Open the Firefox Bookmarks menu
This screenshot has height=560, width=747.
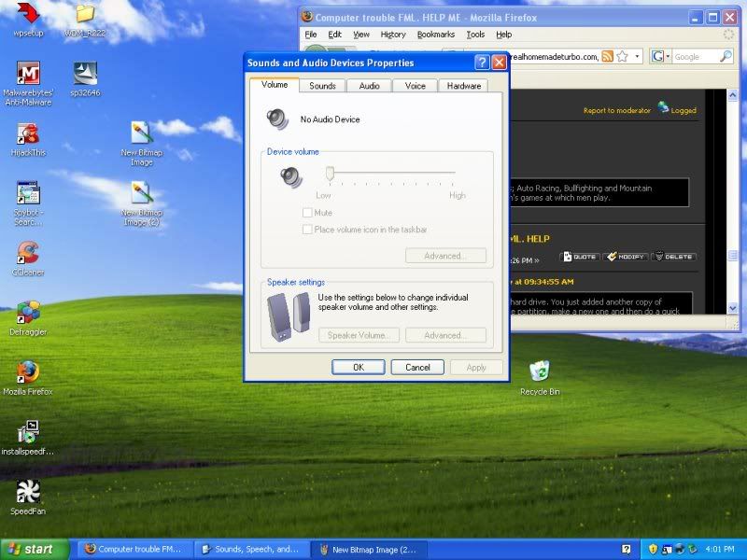tap(436, 35)
